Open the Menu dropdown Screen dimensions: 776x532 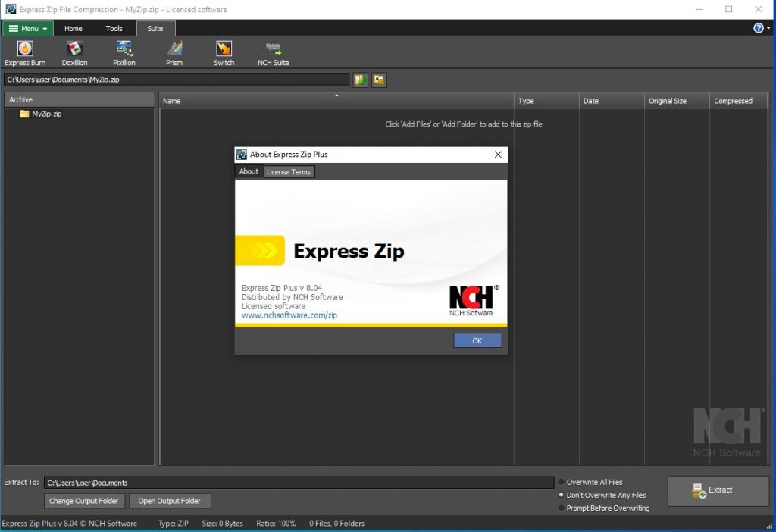(x=28, y=28)
